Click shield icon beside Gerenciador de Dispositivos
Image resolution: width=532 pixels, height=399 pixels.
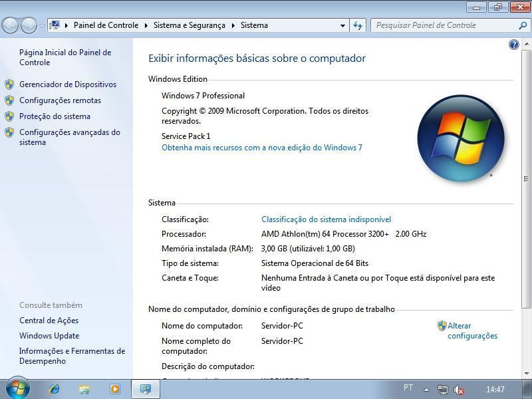(x=9, y=84)
